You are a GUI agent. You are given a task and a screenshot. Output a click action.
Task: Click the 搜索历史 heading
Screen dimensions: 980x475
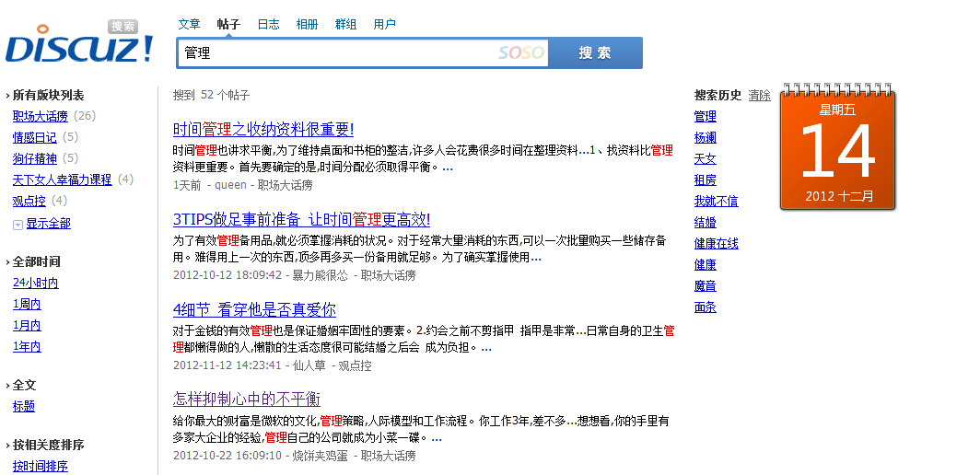point(717,96)
